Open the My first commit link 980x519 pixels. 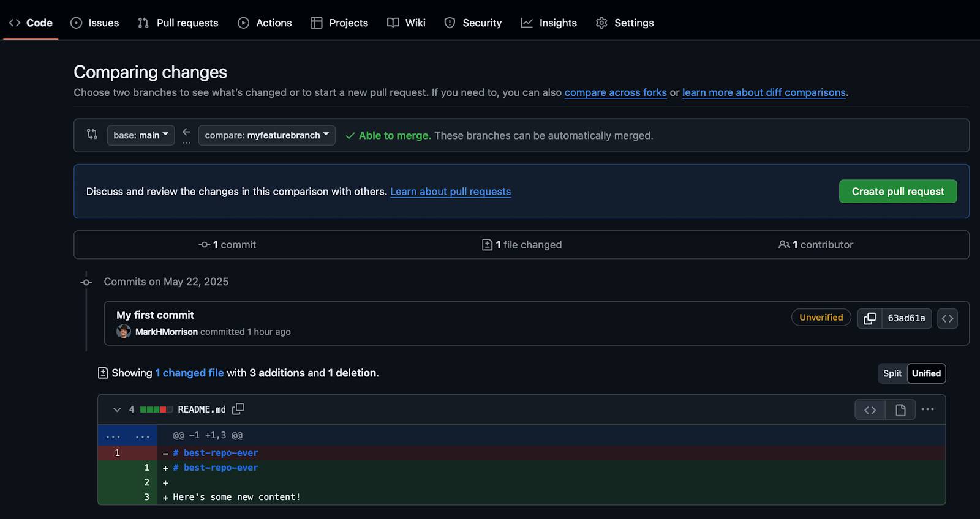click(155, 315)
